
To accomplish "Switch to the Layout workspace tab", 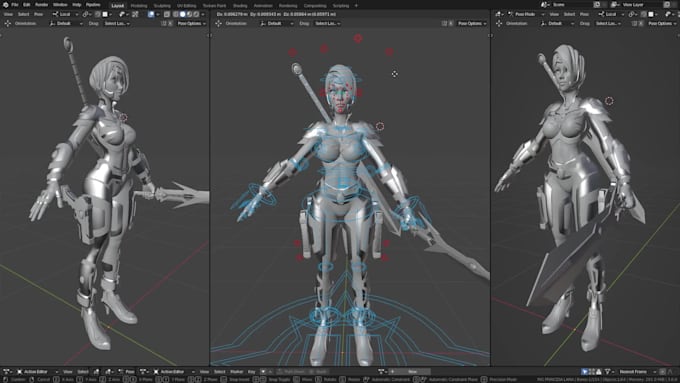I will point(118,6).
